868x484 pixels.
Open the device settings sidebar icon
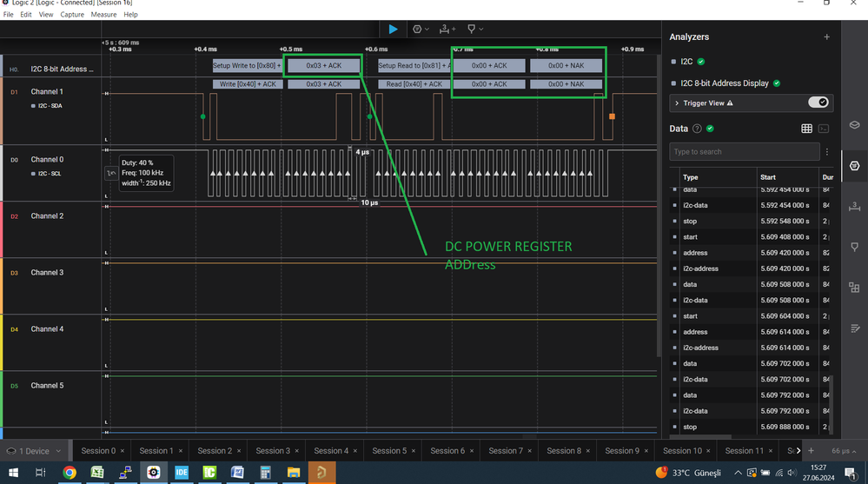pyautogui.click(x=854, y=125)
